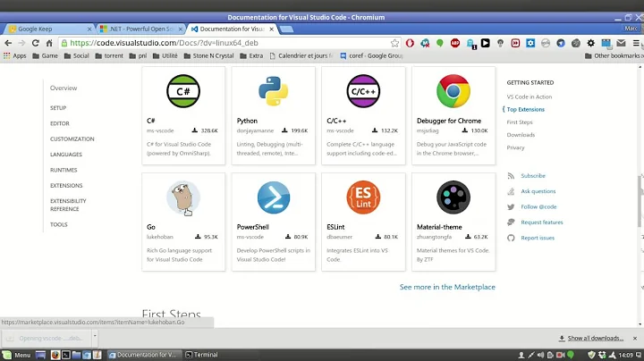Click the mail envelope extension icon
This screenshot has width=644, height=361.
coord(621,43)
